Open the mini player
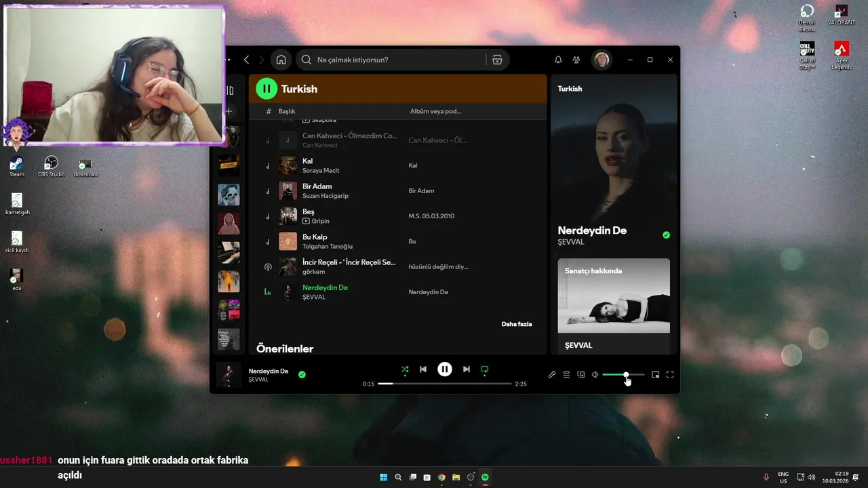The image size is (868, 488). tap(655, 375)
